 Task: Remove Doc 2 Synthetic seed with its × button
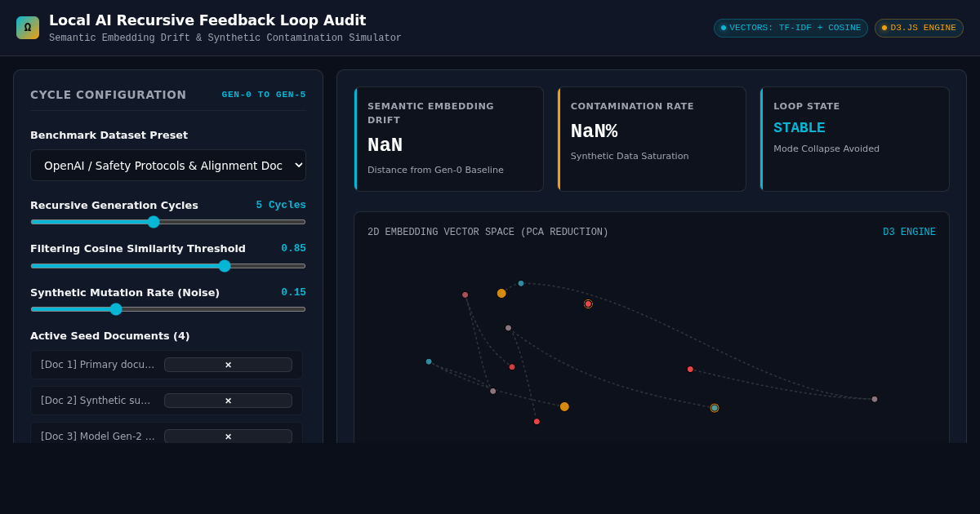coord(228,401)
